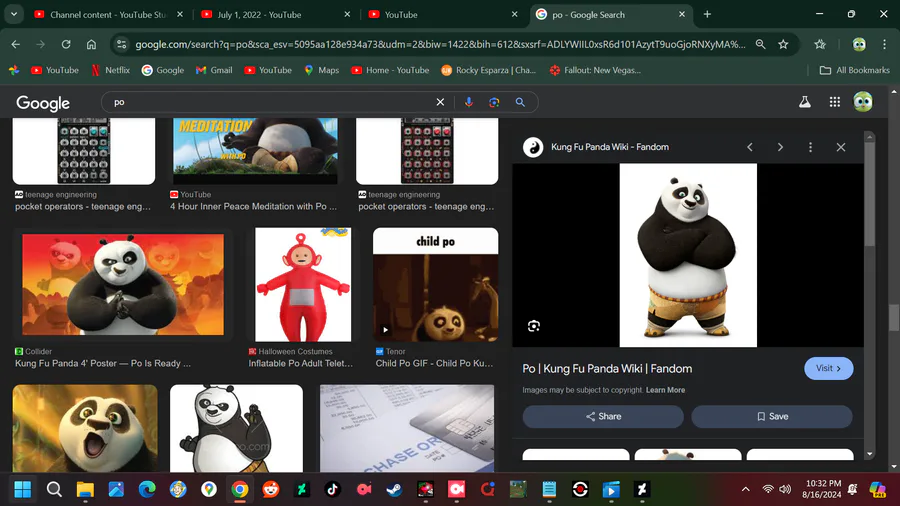This screenshot has height=506, width=900.
Task: Launch Microsoft Edge from taskbar
Action: [147, 489]
